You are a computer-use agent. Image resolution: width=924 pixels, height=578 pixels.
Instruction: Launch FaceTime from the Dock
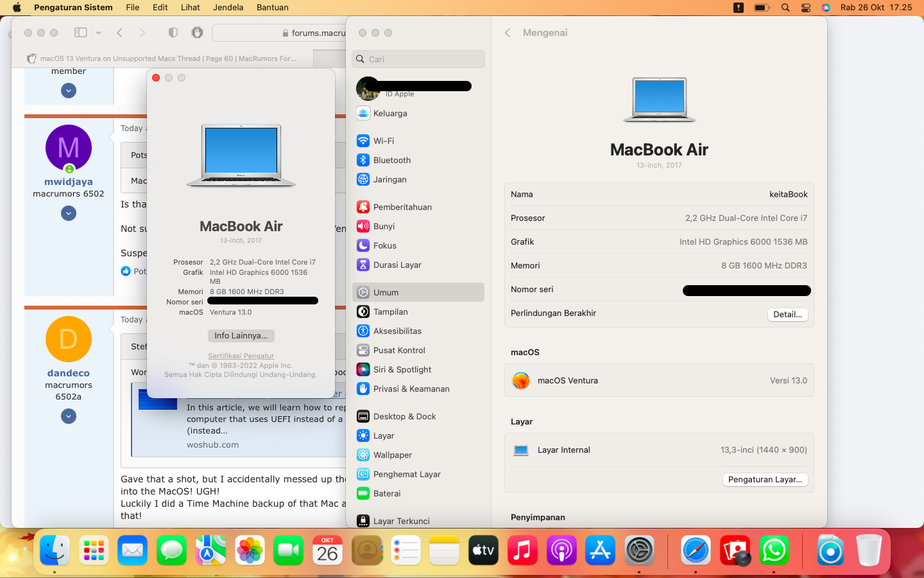pyautogui.click(x=289, y=550)
